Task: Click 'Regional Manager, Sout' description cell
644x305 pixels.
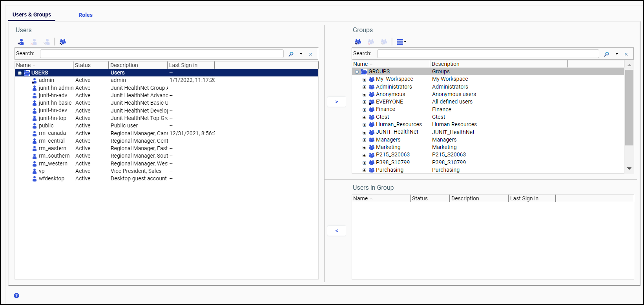Action: pyautogui.click(x=139, y=156)
